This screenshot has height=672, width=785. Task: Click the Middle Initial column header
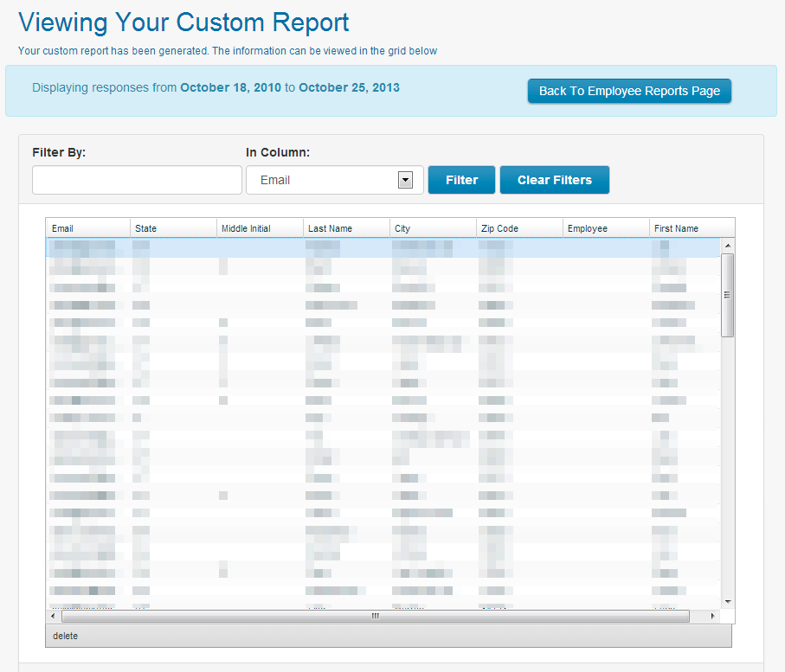pyautogui.click(x=258, y=227)
